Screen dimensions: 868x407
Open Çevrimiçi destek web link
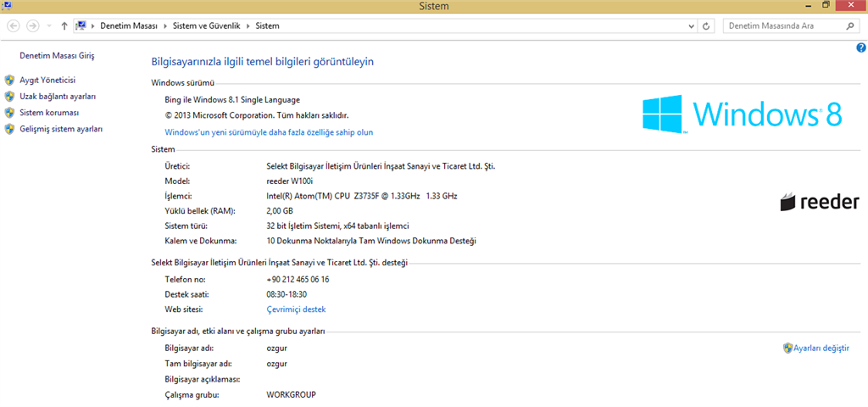tap(296, 309)
